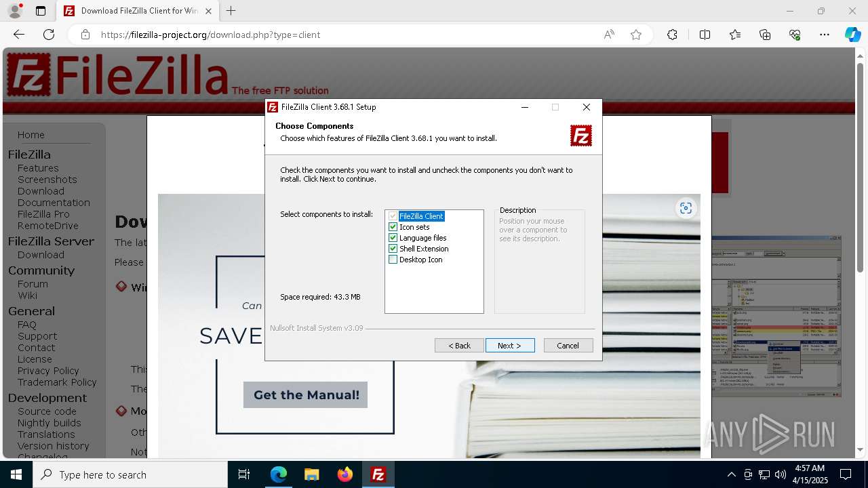Screen dimensions: 868x488
Task: Click the FileZilla logo in installer header
Action: tap(581, 136)
